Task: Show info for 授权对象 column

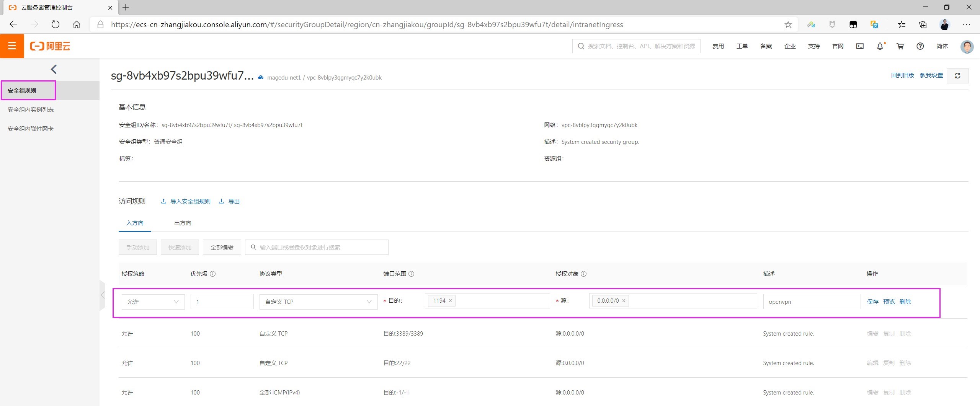Action: [584, 274]
